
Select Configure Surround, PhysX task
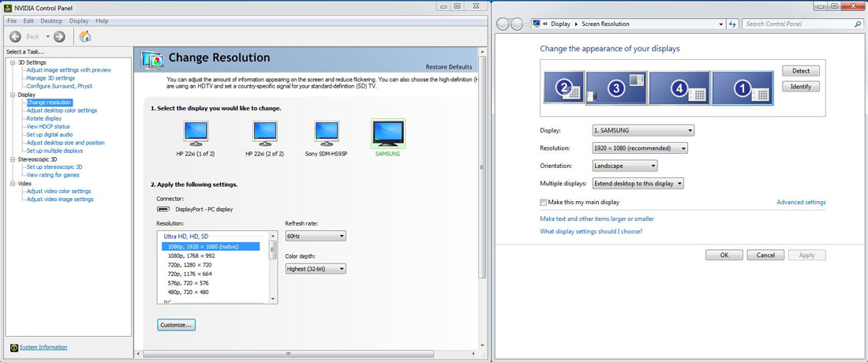[x=59, y=86]
